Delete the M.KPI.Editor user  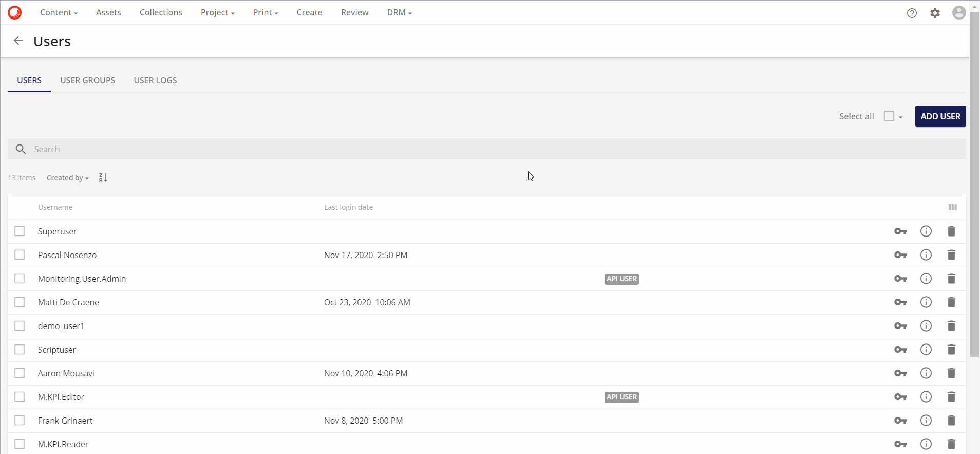951,397
